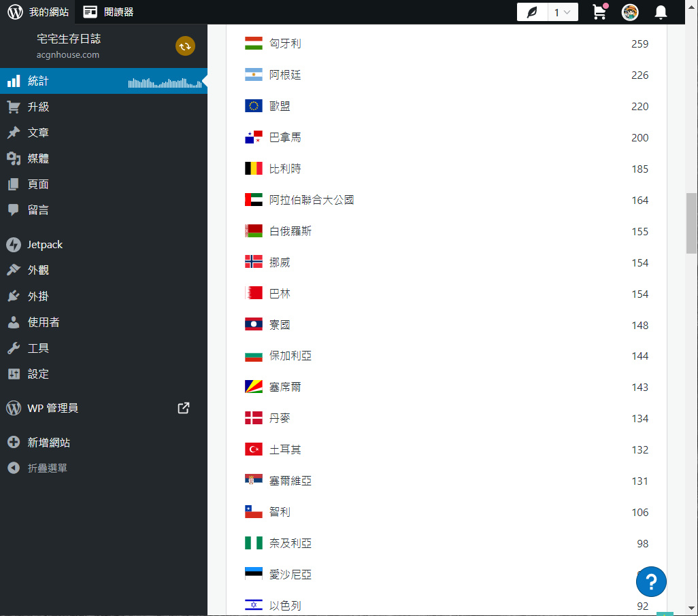The height and width of the screenshot is (616, 698).
Task: Click the 土耳其 flag icon
Action: [x=253, y=449]
